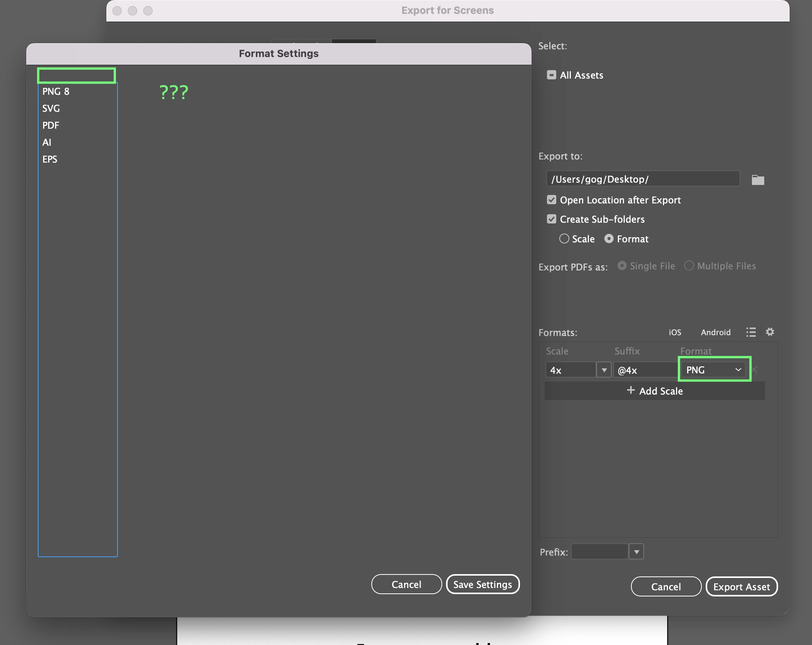Image resolution: width=812 pixels, height=645 pixels.
Task: Remove the 4x scale row with X icon
Action: click(755, 370)
